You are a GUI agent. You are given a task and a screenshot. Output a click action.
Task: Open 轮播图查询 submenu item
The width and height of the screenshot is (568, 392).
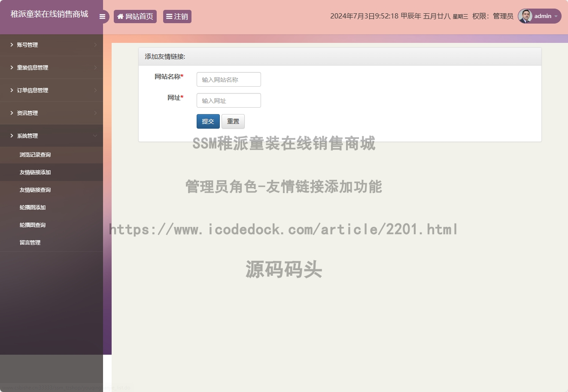coord(52,225)
